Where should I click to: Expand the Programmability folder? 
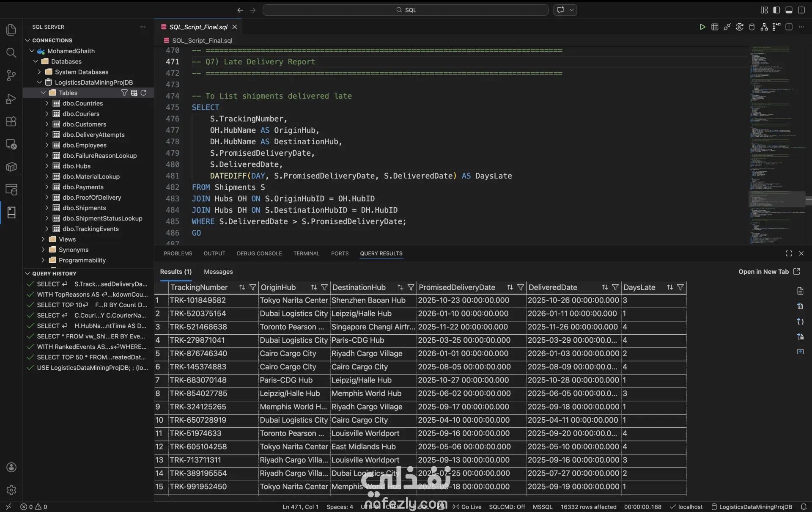pyautogui.click(x=43, y=260)
